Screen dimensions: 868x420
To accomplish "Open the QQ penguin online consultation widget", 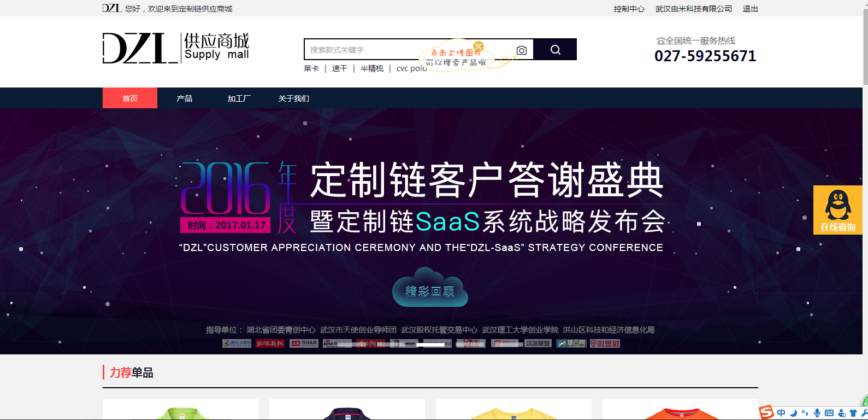I will [837, 210].
